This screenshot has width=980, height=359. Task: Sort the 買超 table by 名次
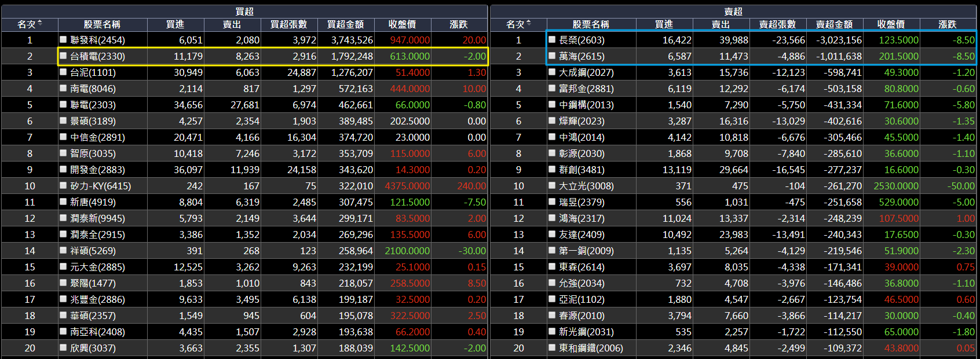coord(30,24)
